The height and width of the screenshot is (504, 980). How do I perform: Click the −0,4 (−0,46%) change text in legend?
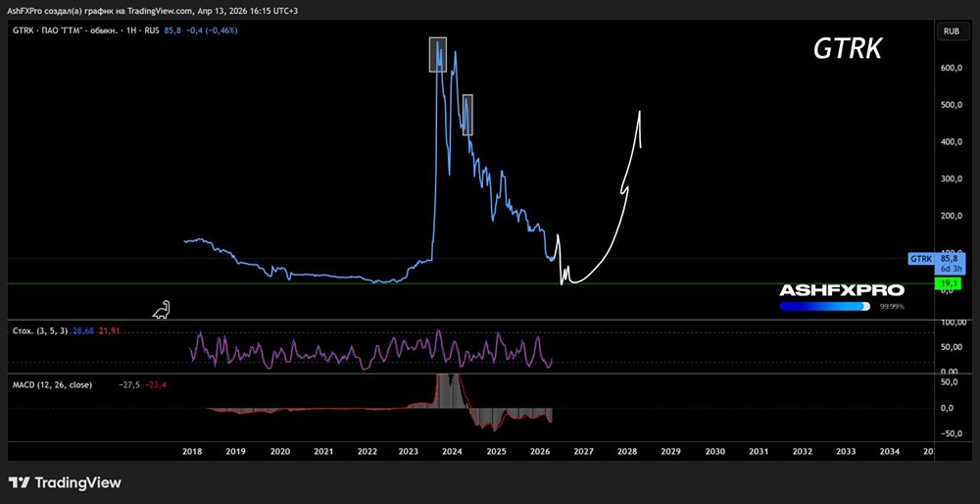tap(212, 30)
